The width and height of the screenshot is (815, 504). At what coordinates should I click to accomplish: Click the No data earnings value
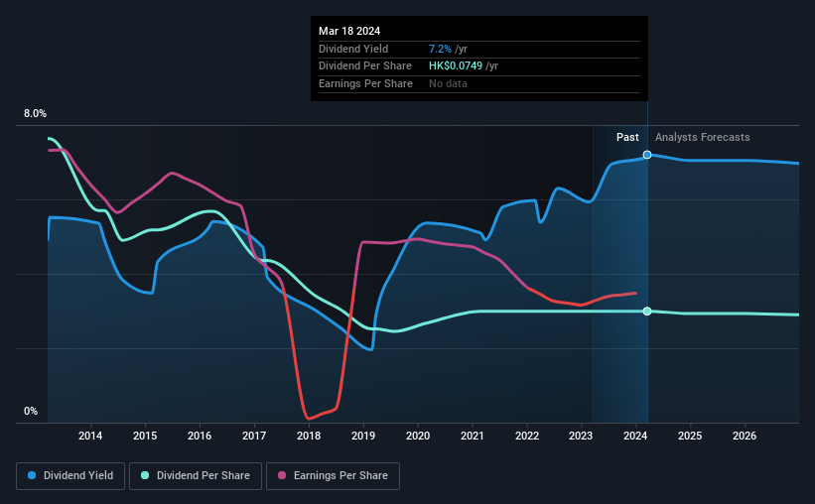(x=448, y=83)
